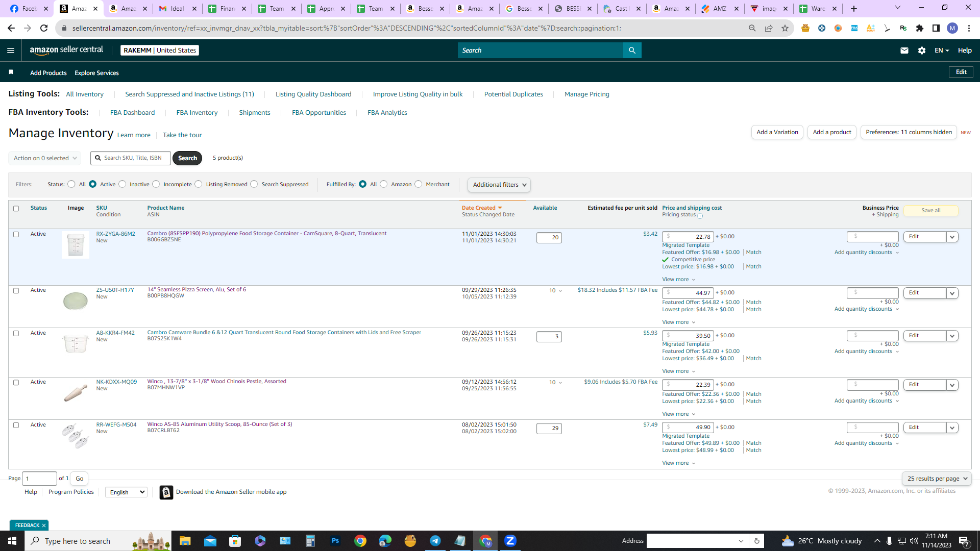The image size is (980, 551).
Task: Click the Add a product button
Action: click(x=832, y=132)
